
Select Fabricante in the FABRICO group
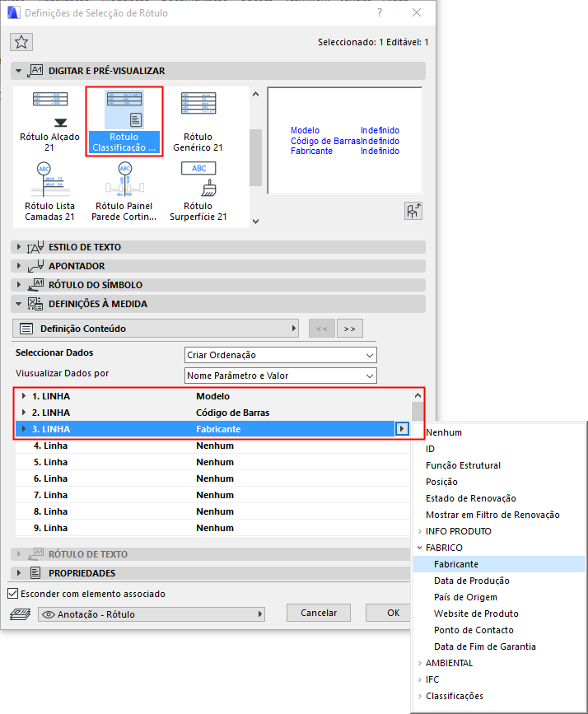[x=499, y=564]
